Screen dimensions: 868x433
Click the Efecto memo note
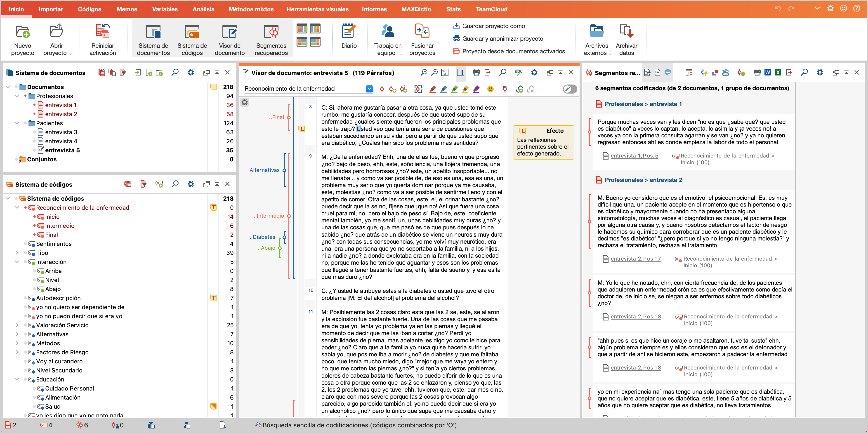pos(543,142)
